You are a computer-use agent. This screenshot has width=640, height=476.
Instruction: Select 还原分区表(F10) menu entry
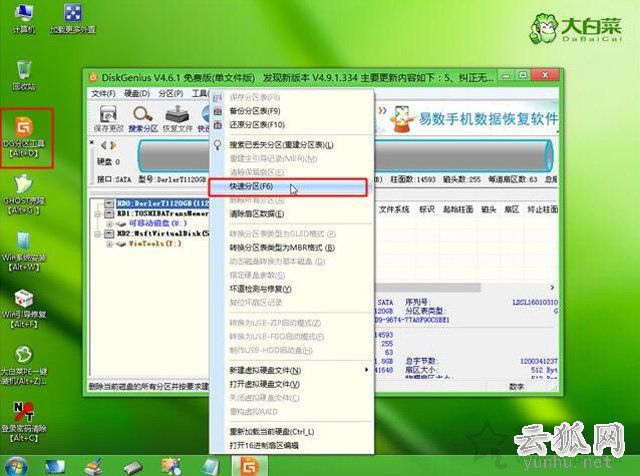(257, 125)
